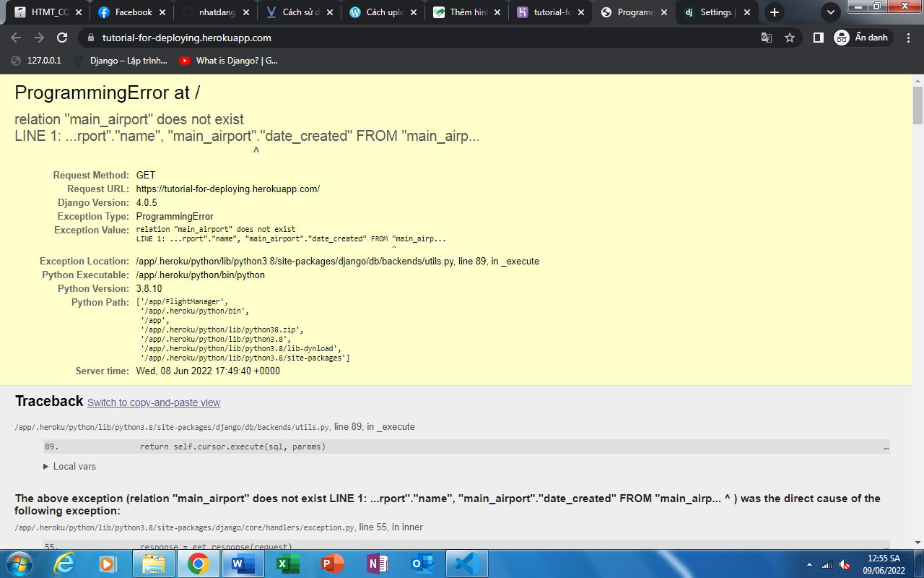Open the Windows Start menu
Viewport: 924px width, 578px height.
click(18, 564)
